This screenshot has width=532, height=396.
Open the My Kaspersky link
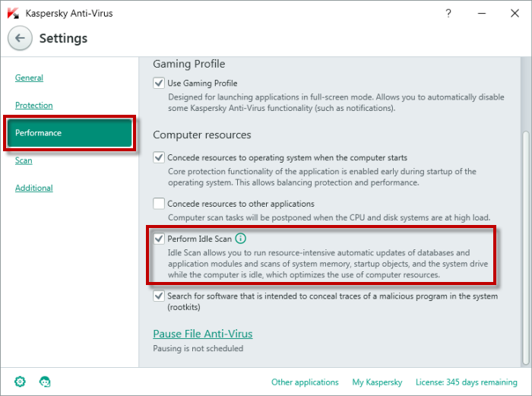(x=377, y=382)
